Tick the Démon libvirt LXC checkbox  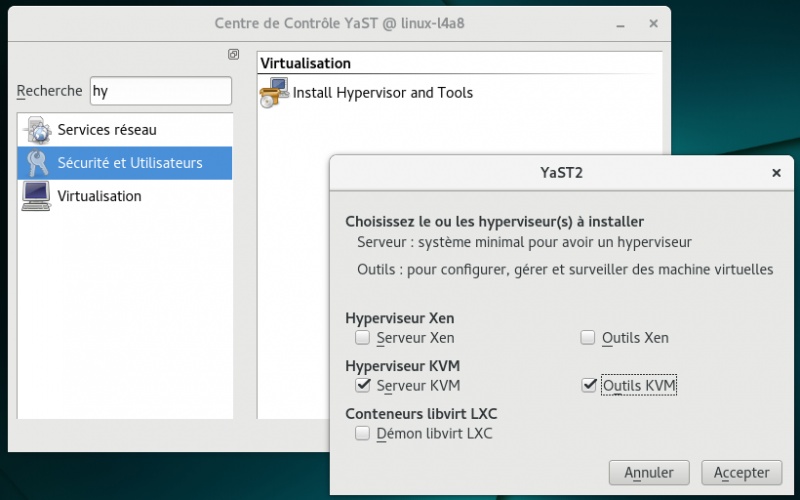362,433
